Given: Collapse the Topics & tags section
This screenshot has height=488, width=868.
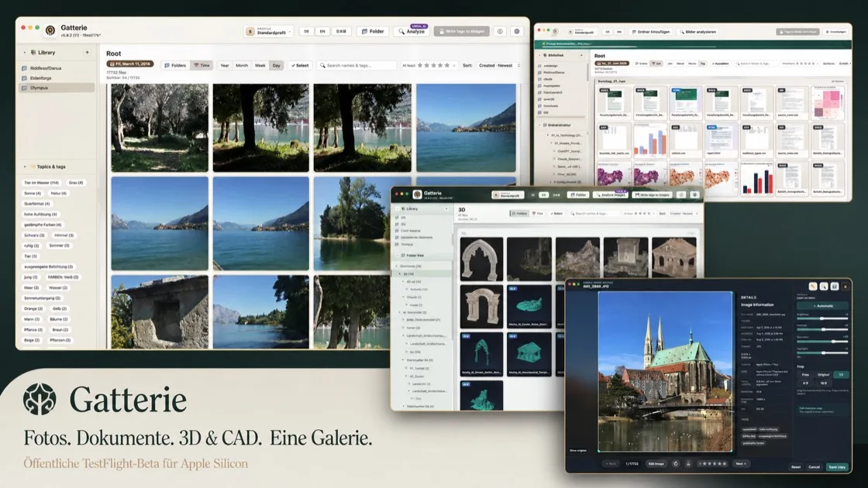Looking at the screenshot, I should point(25,167).
